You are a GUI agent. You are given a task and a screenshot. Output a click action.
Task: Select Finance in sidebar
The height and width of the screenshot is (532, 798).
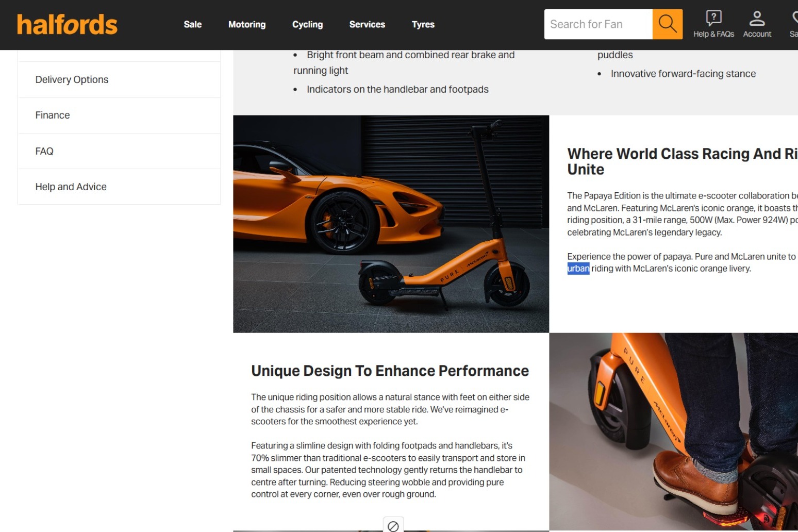click(x=119, y=115)
